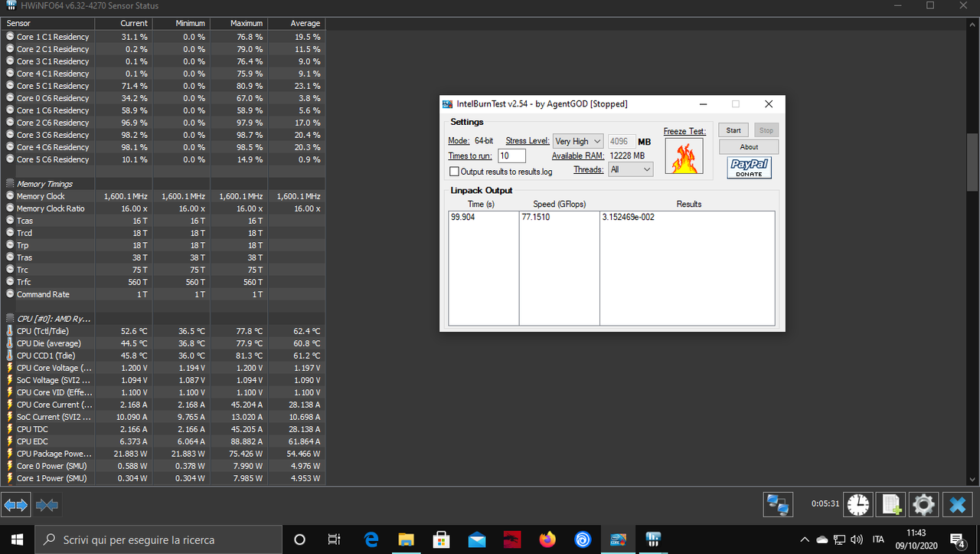Click the collapse columns arrows icon in HWiNFO

(47, 505)
